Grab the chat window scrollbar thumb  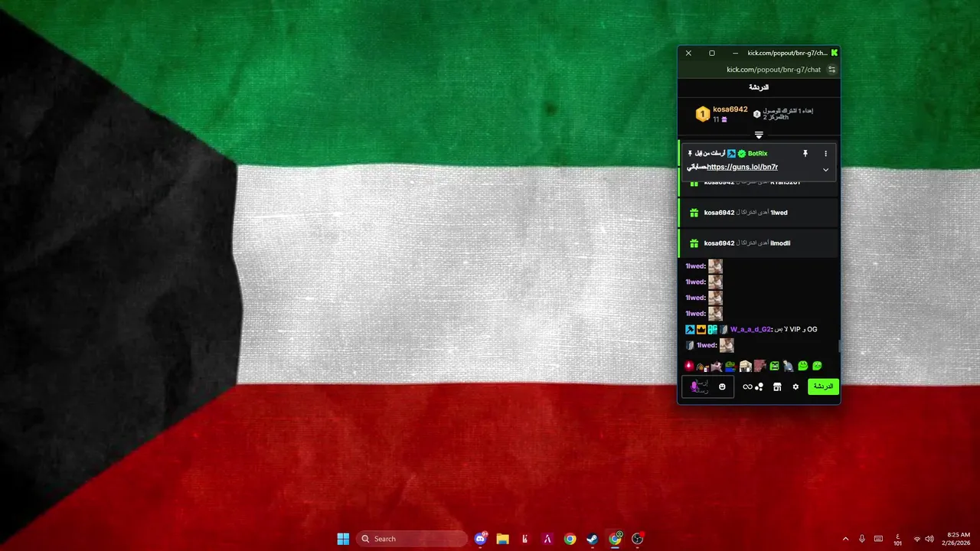coord(839,346)
